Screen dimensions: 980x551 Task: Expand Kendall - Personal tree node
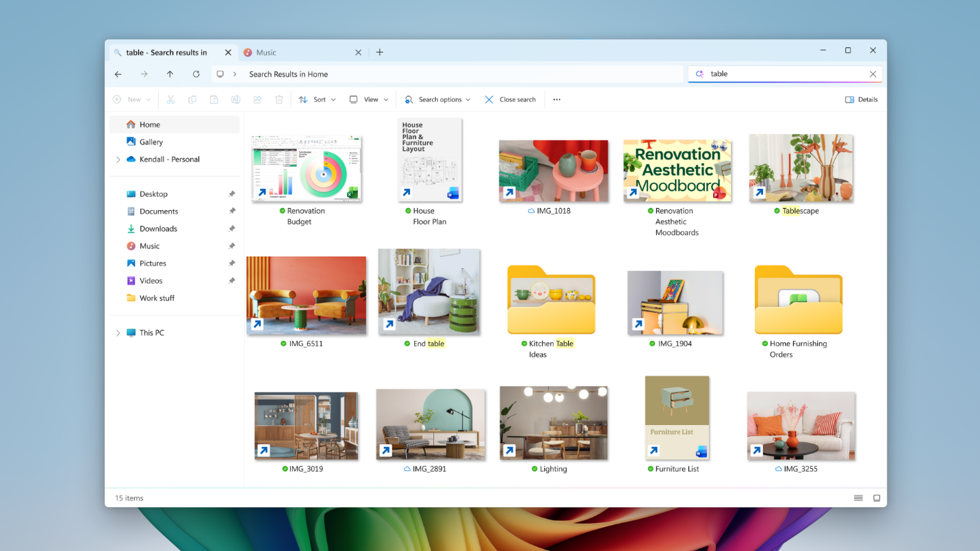click(118, 159)
